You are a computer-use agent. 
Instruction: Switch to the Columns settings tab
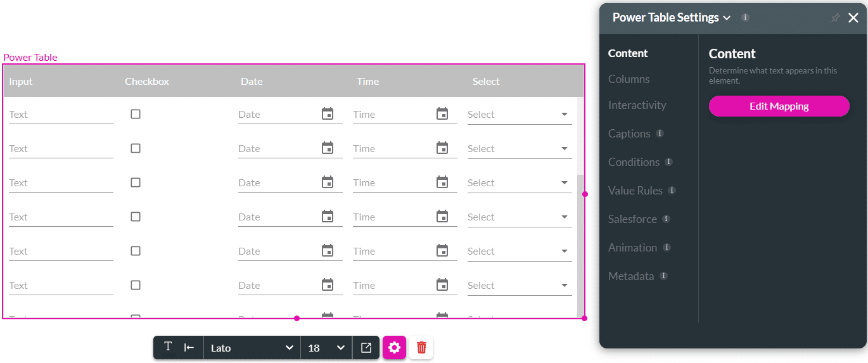pyautogui.click(x=629, y=79)
